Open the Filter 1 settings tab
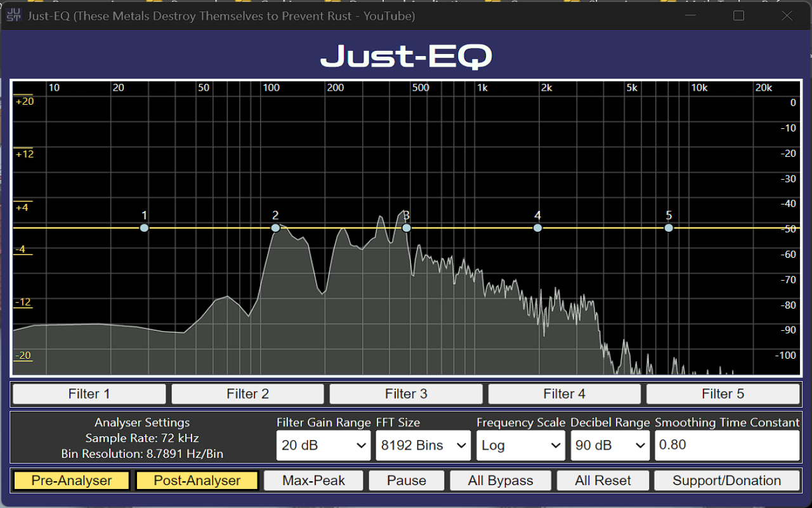This screenshot has height=508, width=812. point(89,394)
